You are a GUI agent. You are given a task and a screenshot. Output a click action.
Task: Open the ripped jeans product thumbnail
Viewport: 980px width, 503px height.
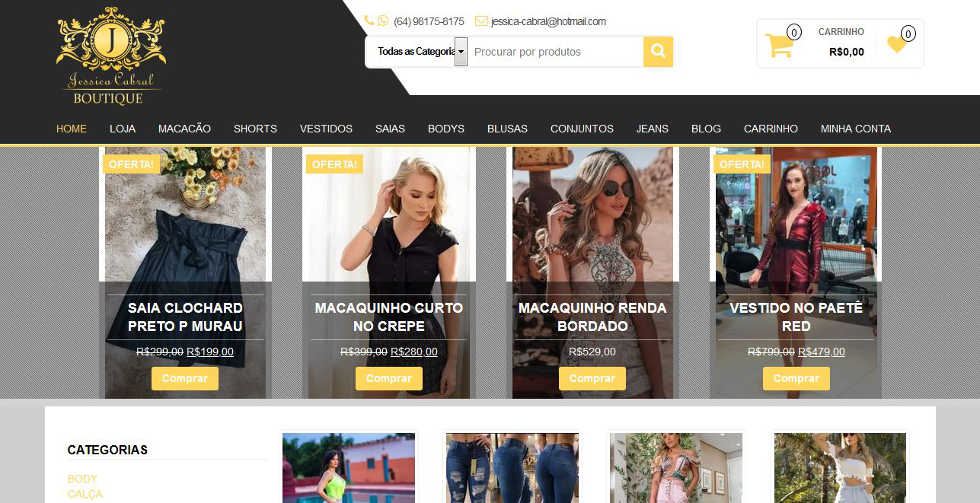[x=512, y=468]
